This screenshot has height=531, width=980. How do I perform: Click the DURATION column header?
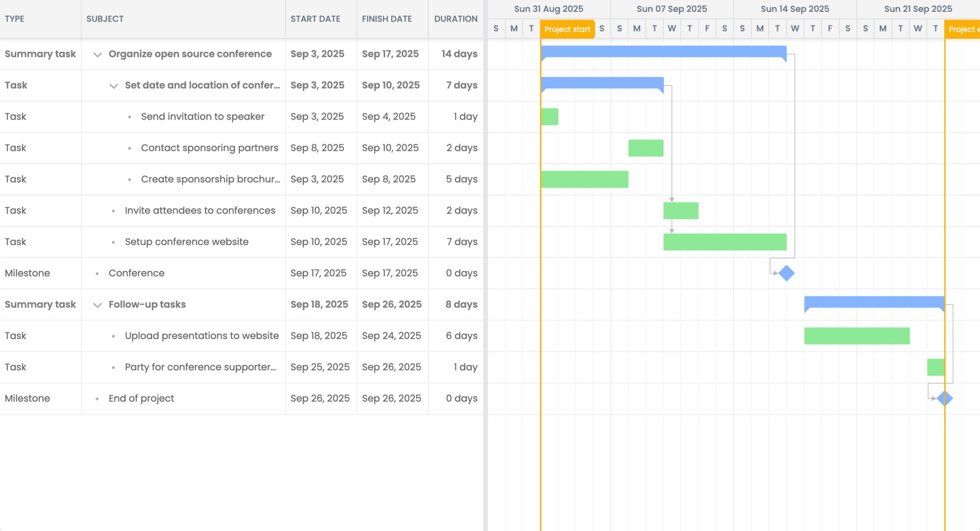point(456,19)
